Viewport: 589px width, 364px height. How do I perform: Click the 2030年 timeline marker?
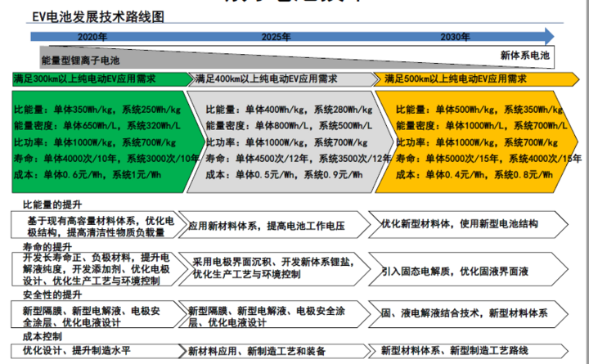pyautogui.click(x=455, y=37)
